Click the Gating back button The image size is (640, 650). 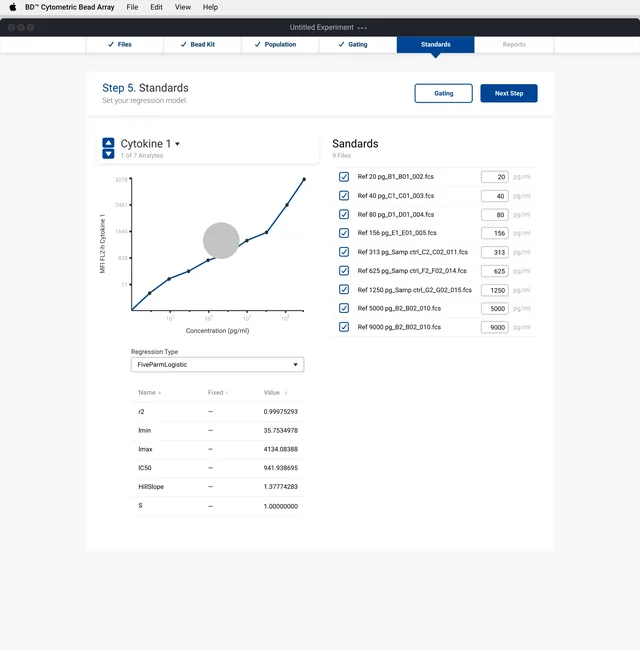[x=444, y=93]
